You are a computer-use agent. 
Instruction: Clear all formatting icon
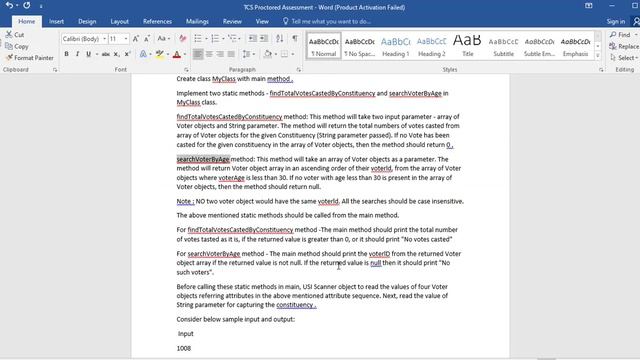point(182,39)
